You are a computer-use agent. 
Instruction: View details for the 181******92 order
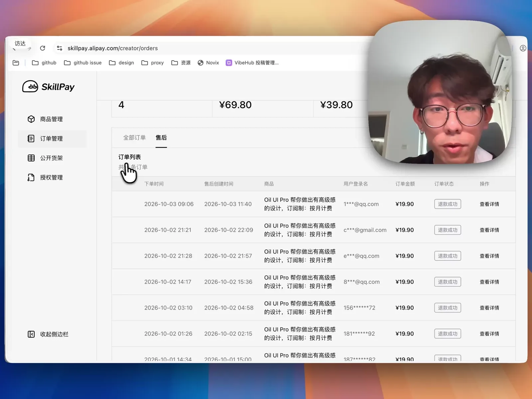pos(489,334)
